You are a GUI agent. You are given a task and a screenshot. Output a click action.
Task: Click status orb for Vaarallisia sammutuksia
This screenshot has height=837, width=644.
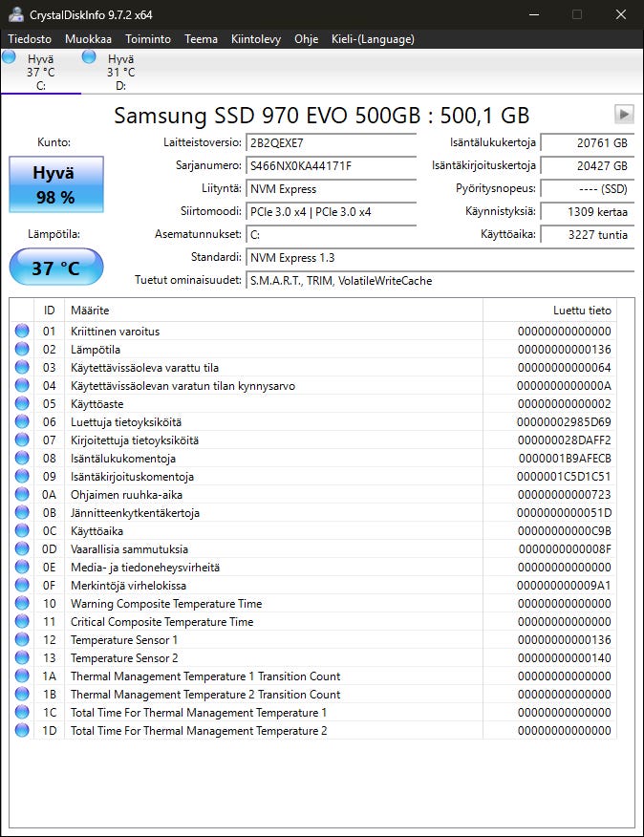coord(22,549)
